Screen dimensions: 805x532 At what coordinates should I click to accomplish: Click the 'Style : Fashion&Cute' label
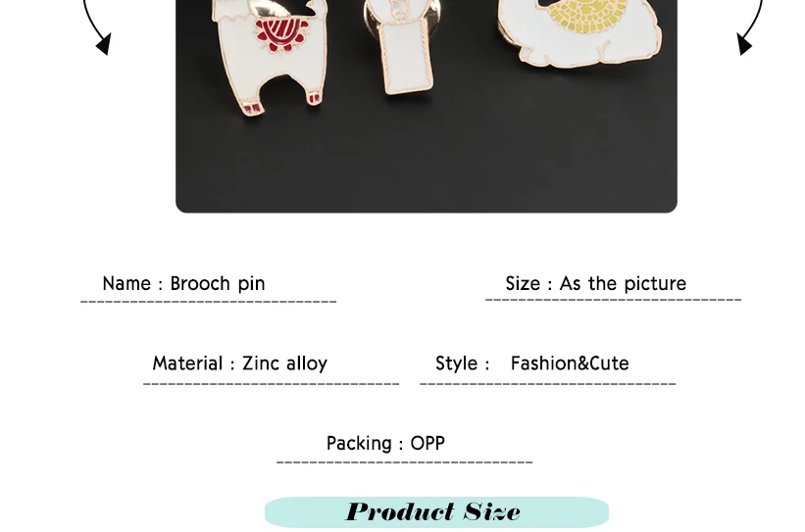[x=531, y=363]
